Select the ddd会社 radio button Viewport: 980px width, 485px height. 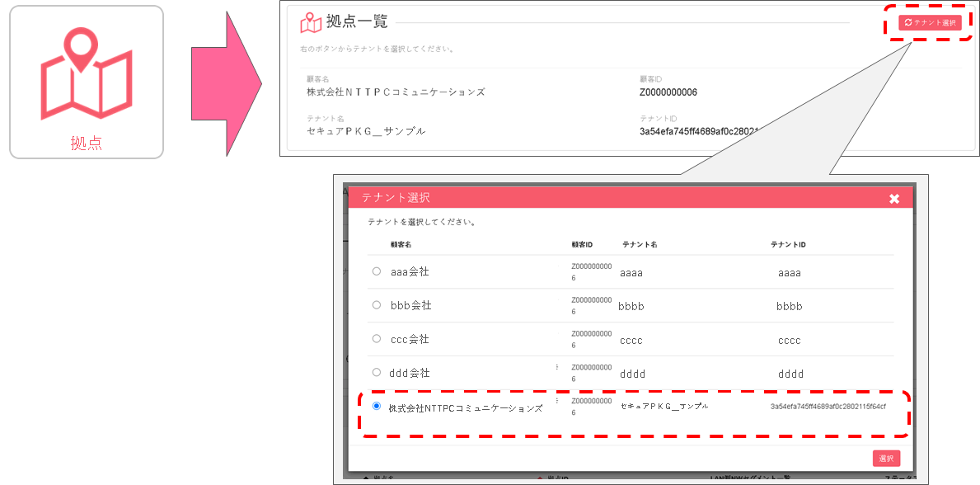click(x=376, y=372)
